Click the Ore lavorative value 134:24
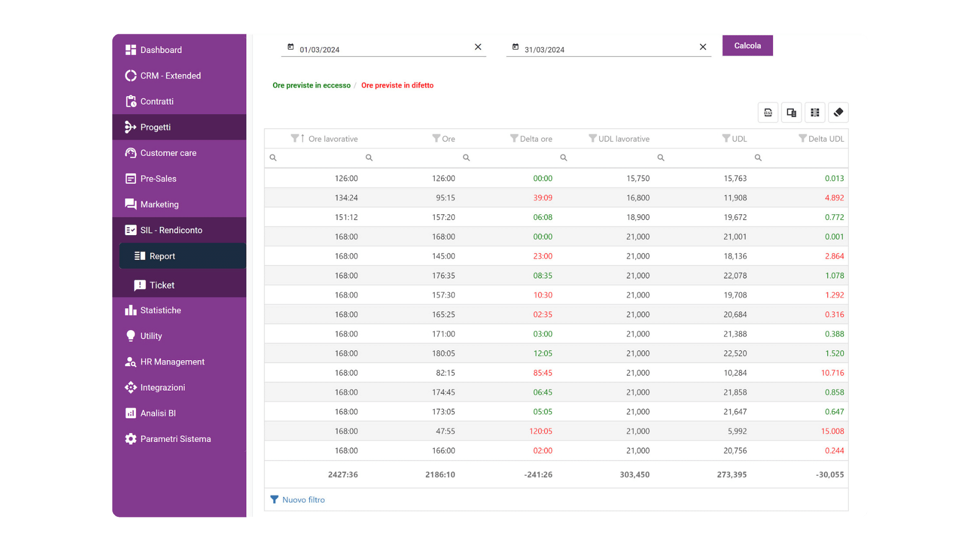 click(x=346, y=198)
